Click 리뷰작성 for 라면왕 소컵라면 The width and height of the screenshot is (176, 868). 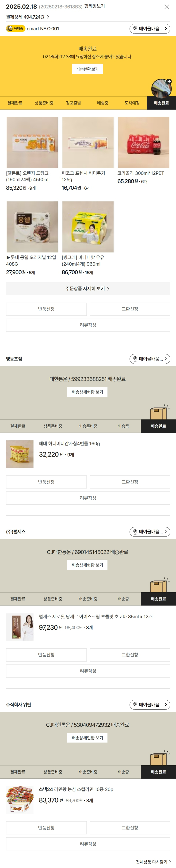click(x=88, y=844)
